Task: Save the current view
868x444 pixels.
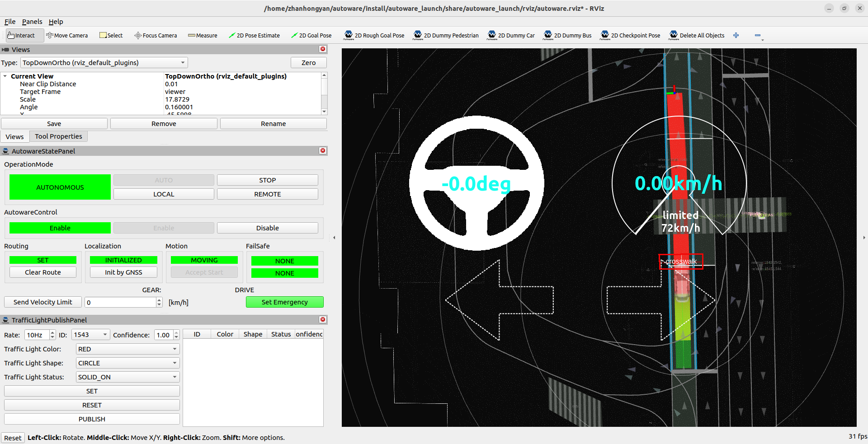Action: 54,124
